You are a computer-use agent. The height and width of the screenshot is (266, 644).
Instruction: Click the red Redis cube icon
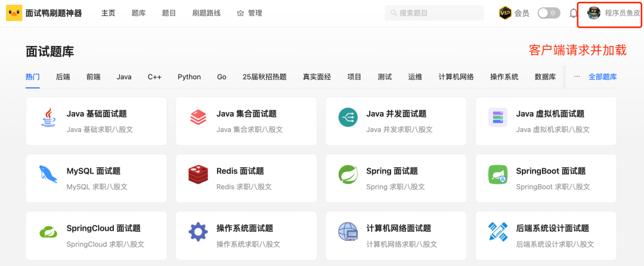(x=199, y=174)
